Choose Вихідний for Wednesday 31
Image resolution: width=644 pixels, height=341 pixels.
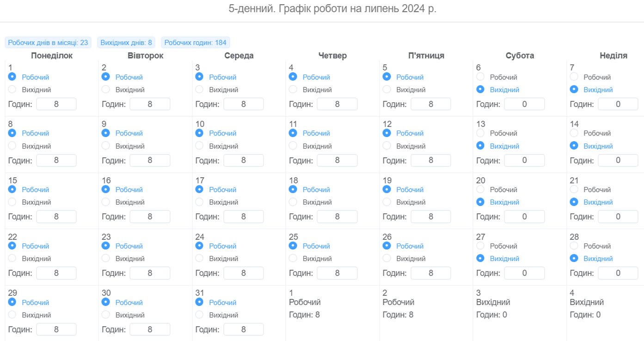tap(199, 315)
